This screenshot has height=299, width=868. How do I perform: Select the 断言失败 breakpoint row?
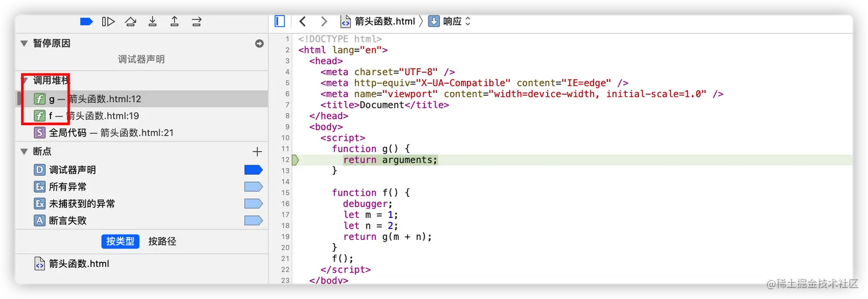coord(142,220)
